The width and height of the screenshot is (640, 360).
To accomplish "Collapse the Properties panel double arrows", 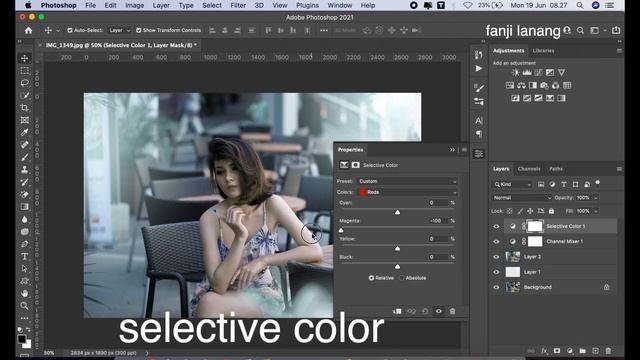I will (x=452, y=150).
